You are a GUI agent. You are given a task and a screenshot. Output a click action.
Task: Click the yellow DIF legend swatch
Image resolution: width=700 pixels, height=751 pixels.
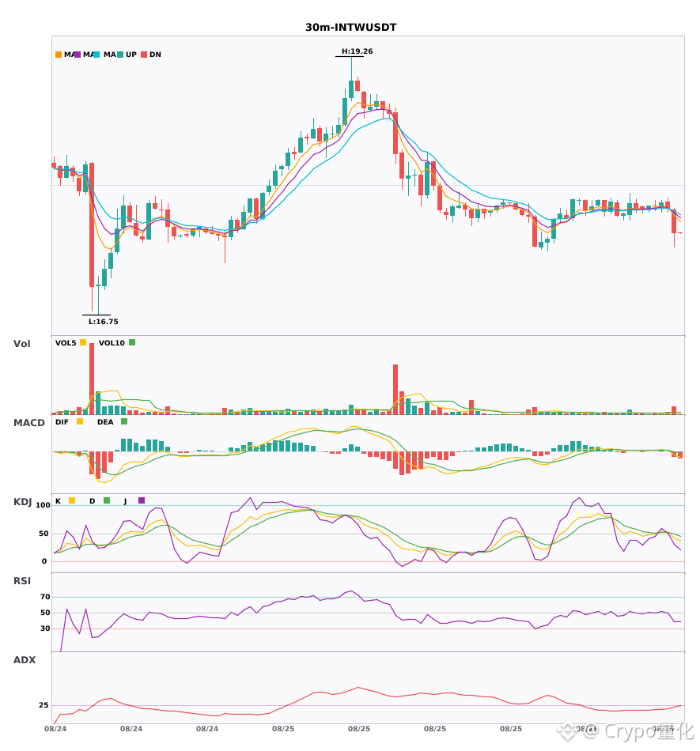[80, 421]
